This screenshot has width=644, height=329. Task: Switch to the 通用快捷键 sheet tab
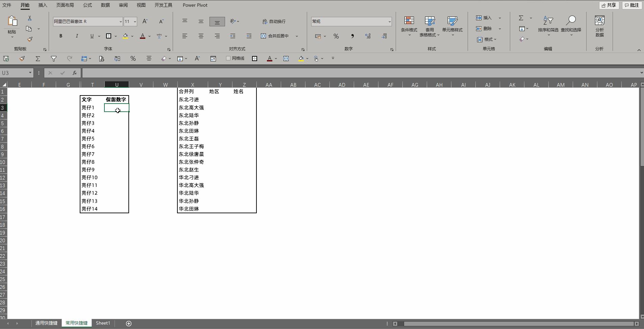(46, 323)
